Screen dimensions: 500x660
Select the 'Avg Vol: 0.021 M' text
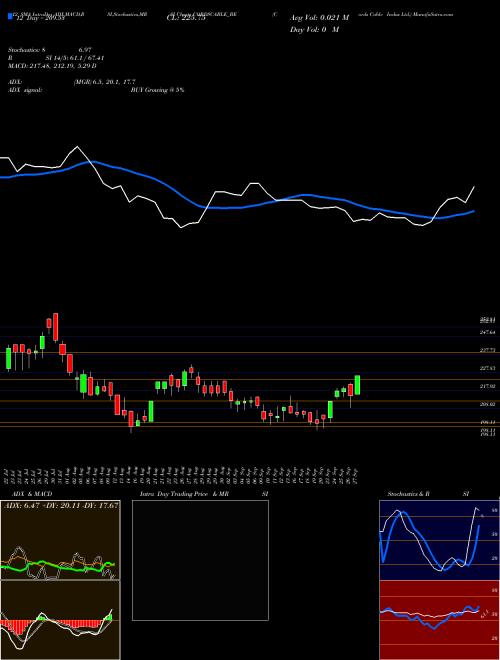coord(319,18)
